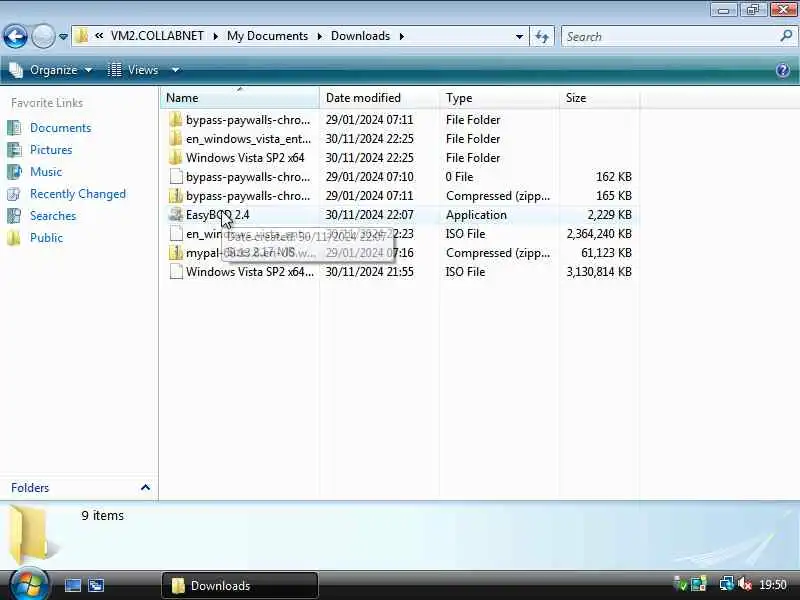Select the 162 KB bypass-paywalls file icon
The width and height of the screenshot is (800, 600).
[176, 177]
